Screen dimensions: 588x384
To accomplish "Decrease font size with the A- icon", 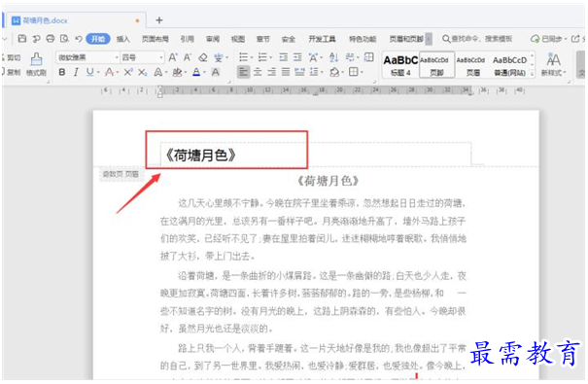I will (188, 57).
